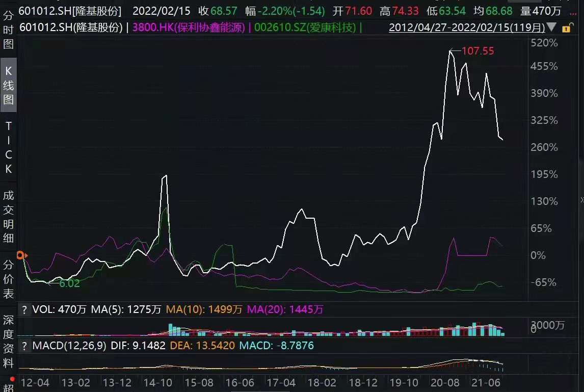The image size is (584, 392).
Task: Open the date range dropdown arrow
Action: [x=551, y=28]
